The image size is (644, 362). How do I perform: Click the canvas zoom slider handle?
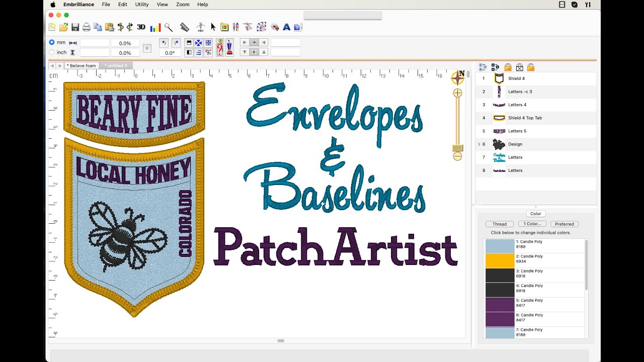click(x=457, y=148)
